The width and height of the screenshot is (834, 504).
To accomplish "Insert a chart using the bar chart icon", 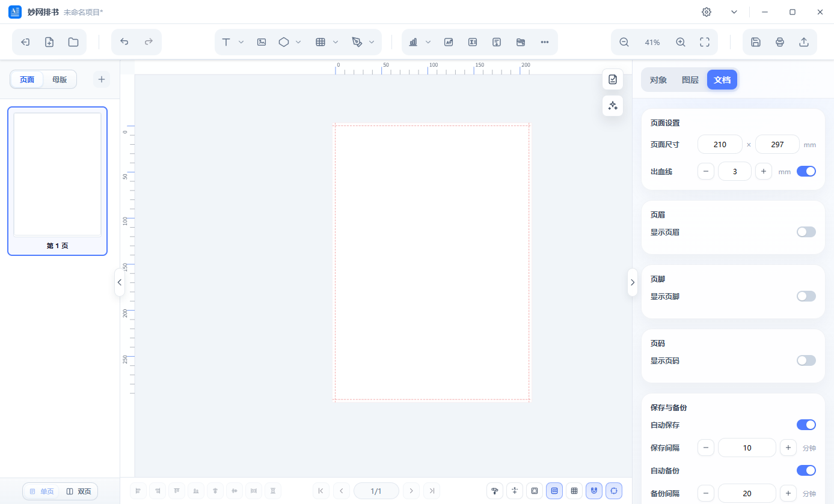I will pyautogui.click(x=413, y=42).
